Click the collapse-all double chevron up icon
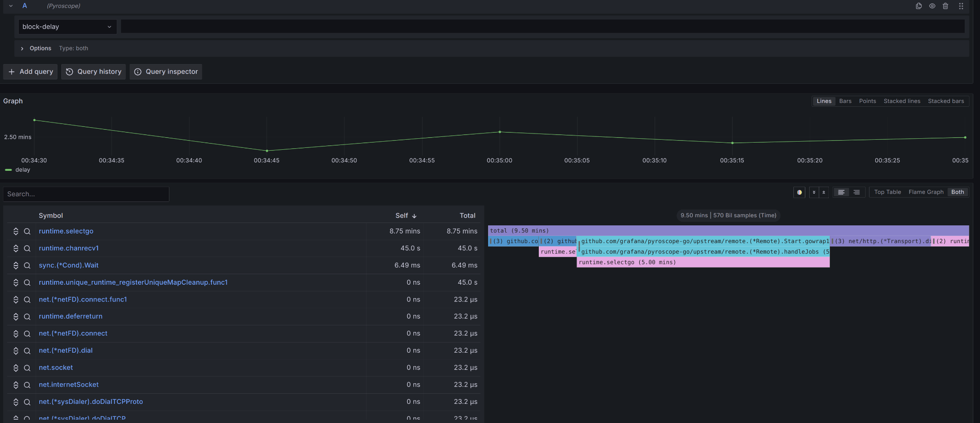 (x=824, y=192)
